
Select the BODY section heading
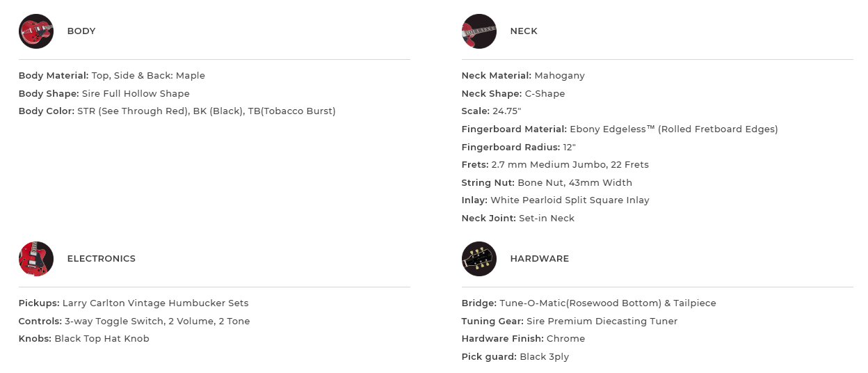pos(81,31)
